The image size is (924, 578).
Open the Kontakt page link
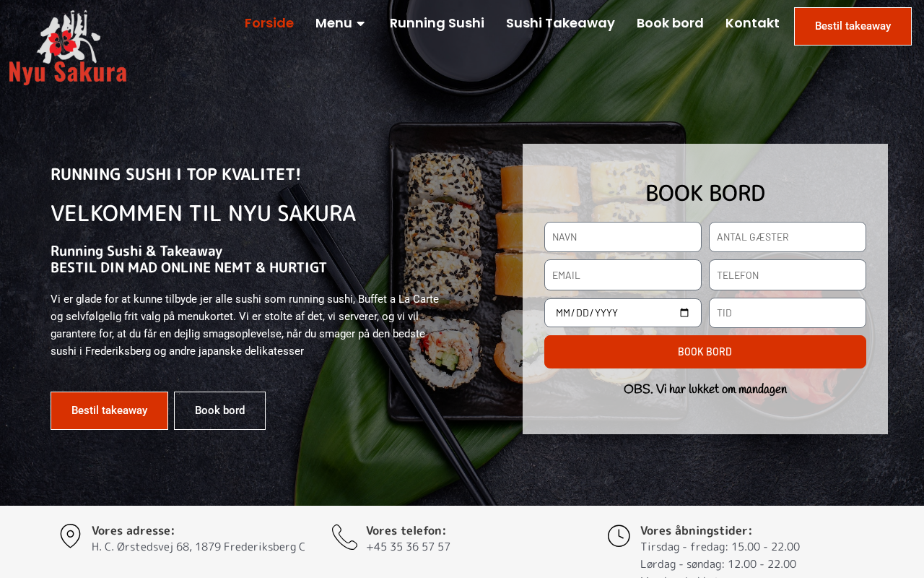(x=752, y=23)
